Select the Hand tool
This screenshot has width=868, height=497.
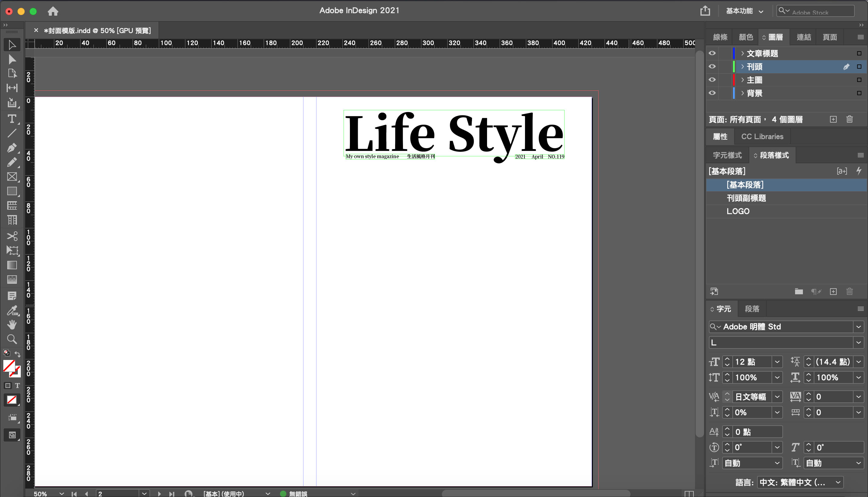point(12,325)
